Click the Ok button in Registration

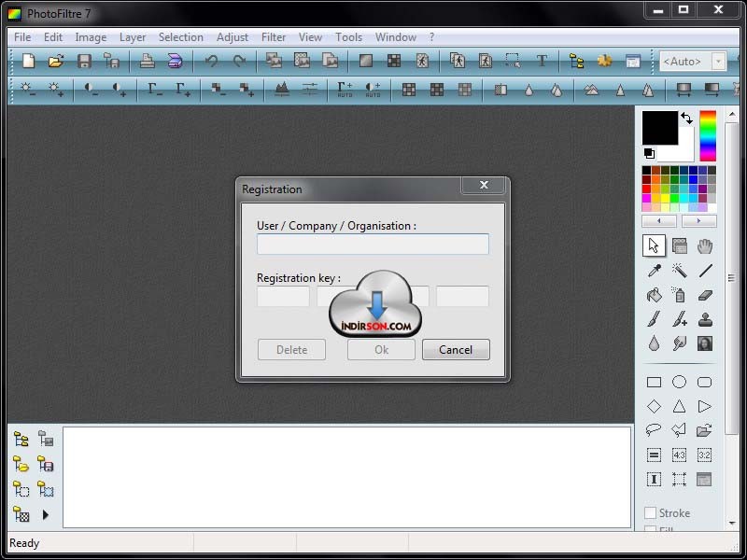coord(381,349)
